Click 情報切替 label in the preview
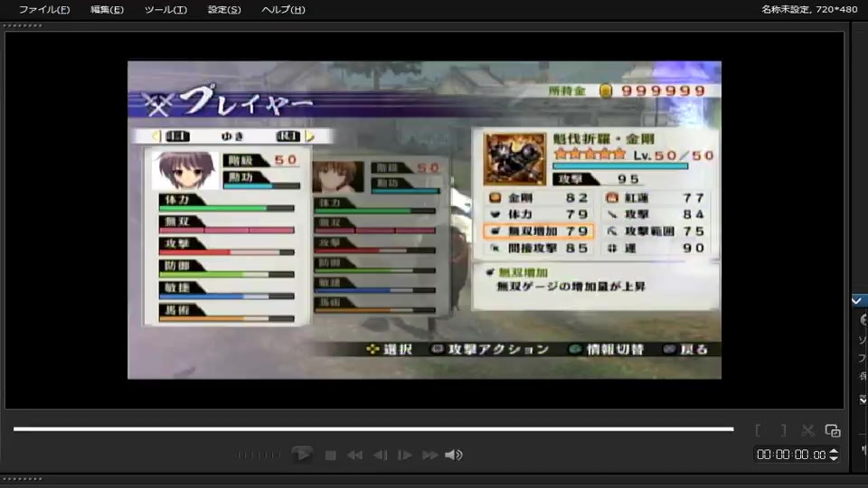Screen dimensions: 868x488 point(615,349)
